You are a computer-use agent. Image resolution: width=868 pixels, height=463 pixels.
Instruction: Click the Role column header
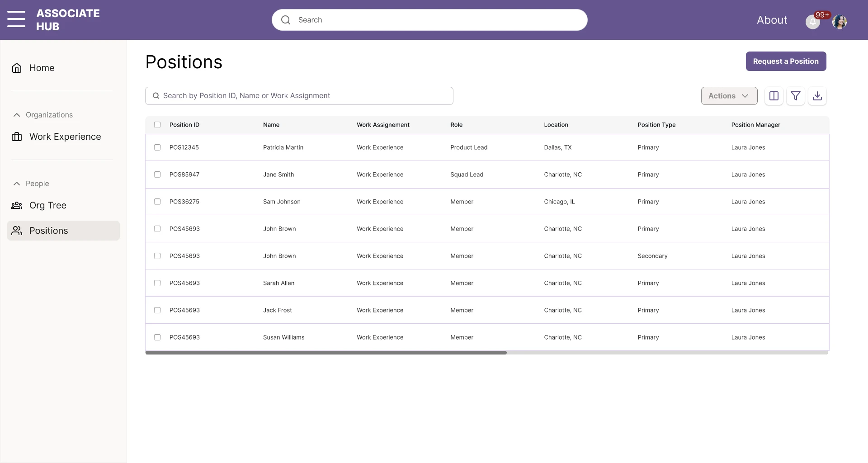coord(456,125)
